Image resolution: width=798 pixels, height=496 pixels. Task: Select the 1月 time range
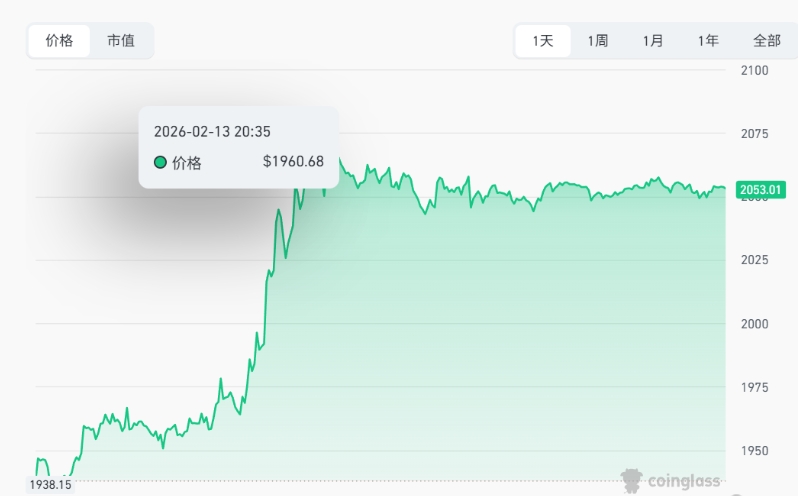coord(653,41)
